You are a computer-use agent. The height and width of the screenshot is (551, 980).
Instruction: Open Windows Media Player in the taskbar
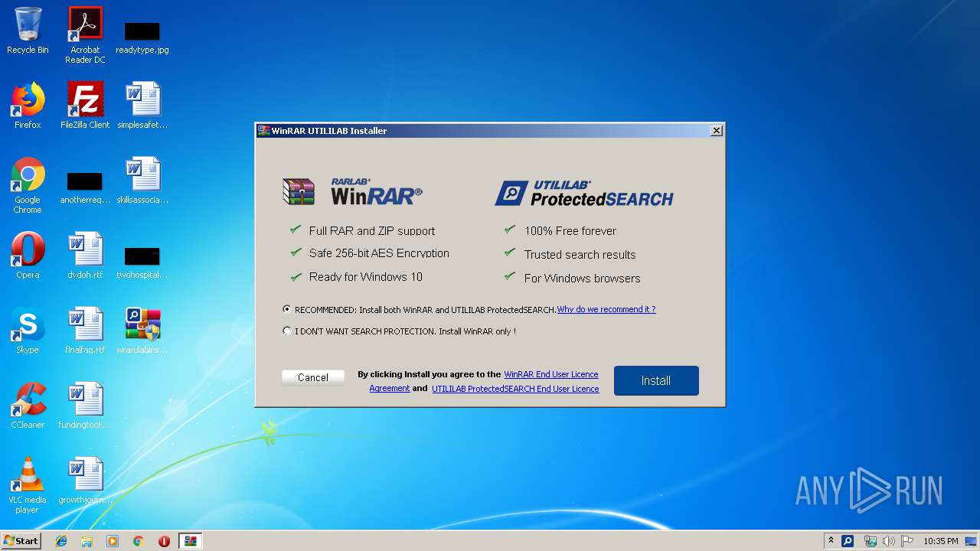pos(113,541)
